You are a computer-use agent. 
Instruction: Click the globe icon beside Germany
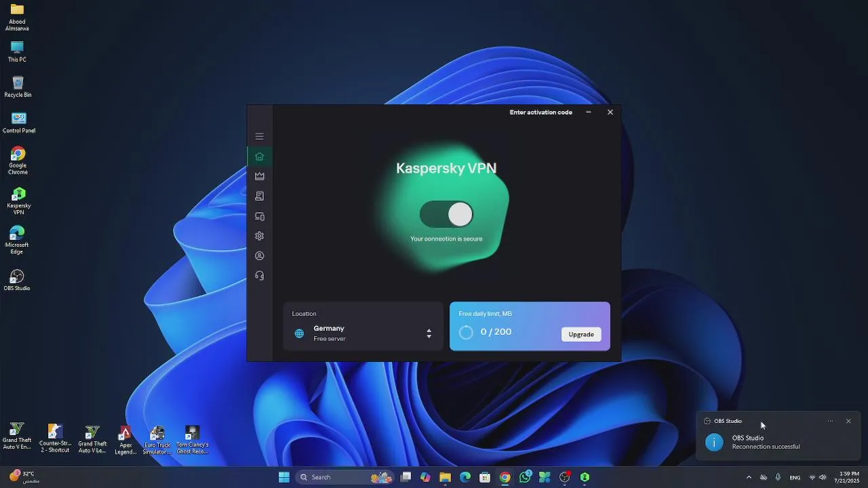299,333
